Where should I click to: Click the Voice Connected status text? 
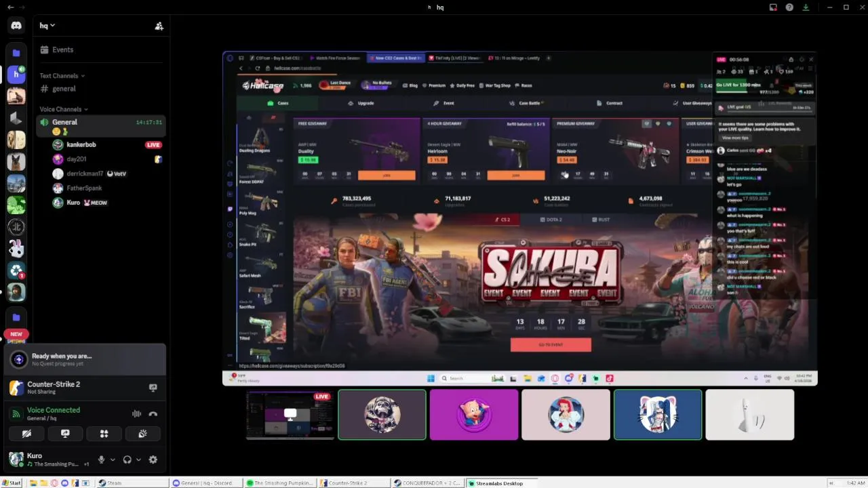pyautogui.click(x=54, y=410)
